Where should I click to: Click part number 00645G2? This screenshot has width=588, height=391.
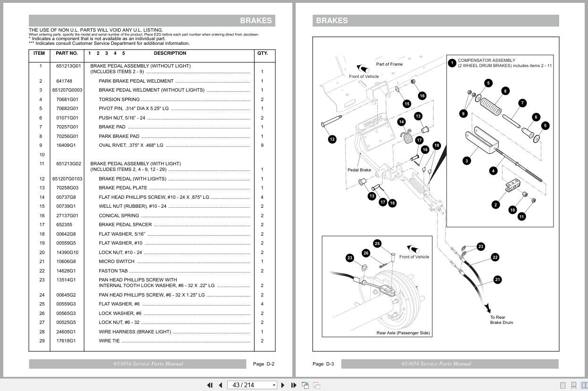click(66, 295)
